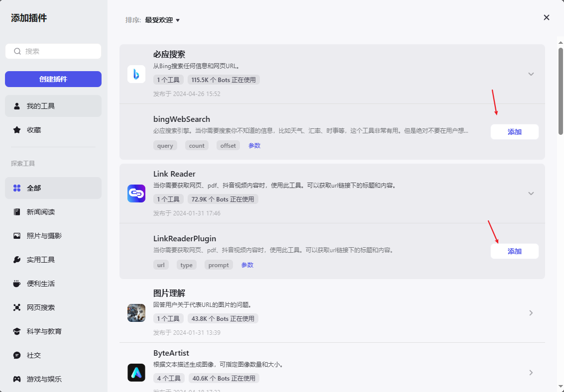The height and width of the screenshot is (392, 564).
Task: Select the 照片与摄影 category
Action: 53,236
